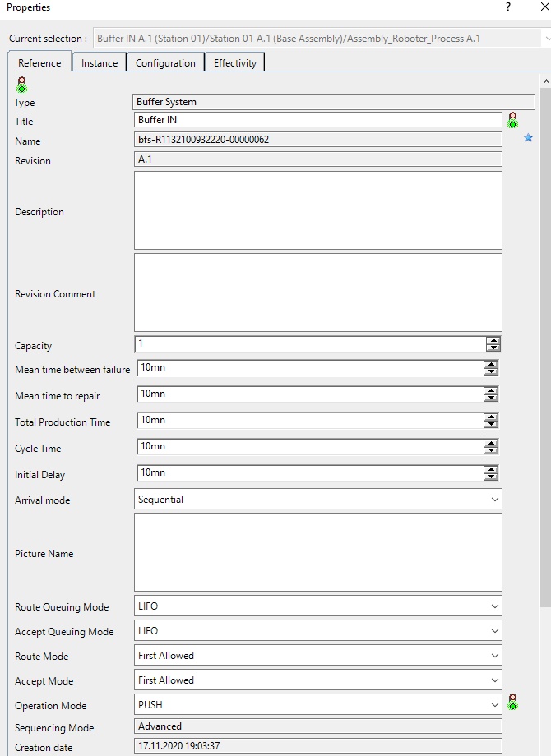Screen dimensions: 551x756
Task: Click into the Revision Comment text area
Action: tap(318, 293)
